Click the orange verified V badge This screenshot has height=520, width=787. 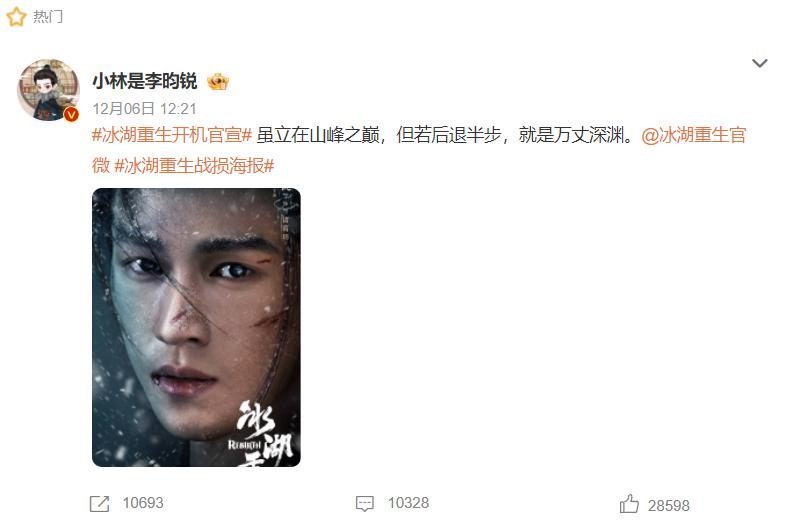point(72,114)
